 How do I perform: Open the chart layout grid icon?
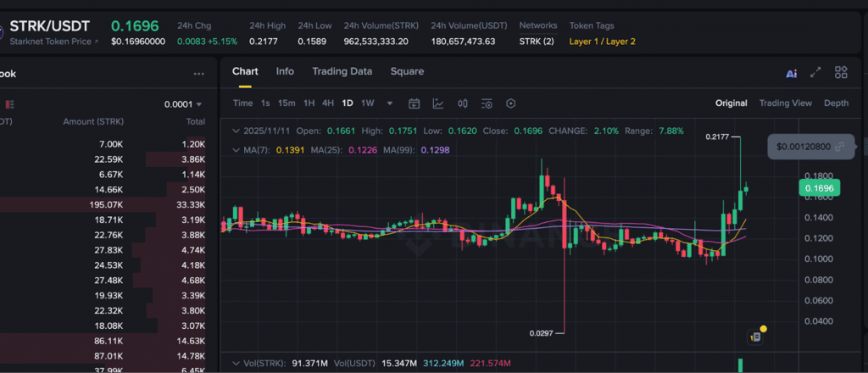[841, 73]
